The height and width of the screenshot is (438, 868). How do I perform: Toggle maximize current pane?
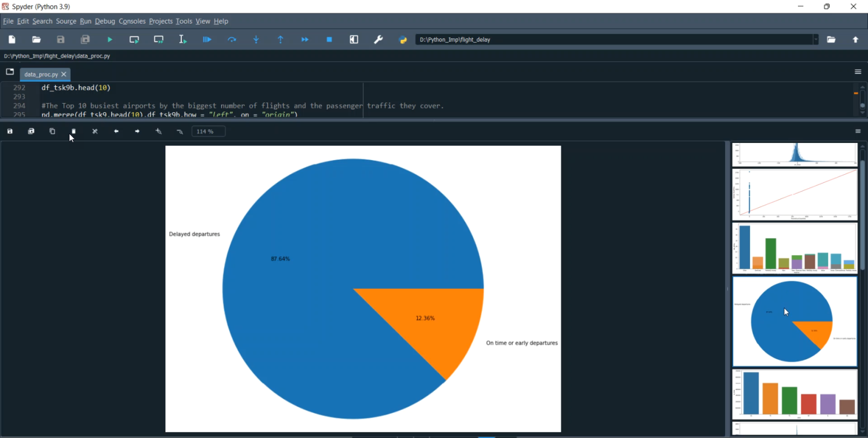click(x=354, y=39)
